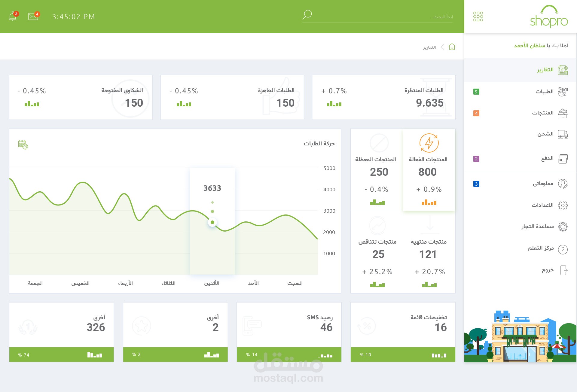Viewport: 577px width, 392px height.
Task: Select the الشحن truck icon
Action: pyautogui.click(x=563, y=135)
